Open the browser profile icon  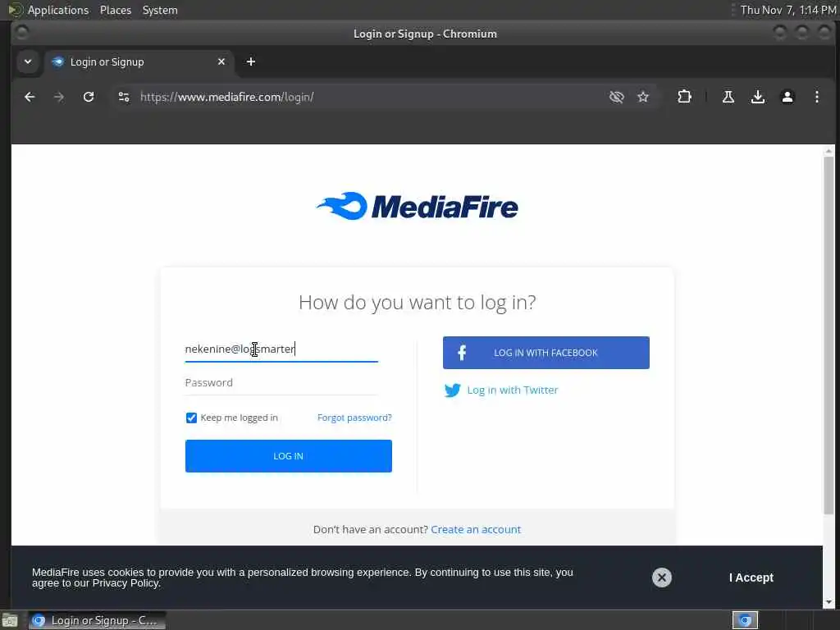pos(787,97)
